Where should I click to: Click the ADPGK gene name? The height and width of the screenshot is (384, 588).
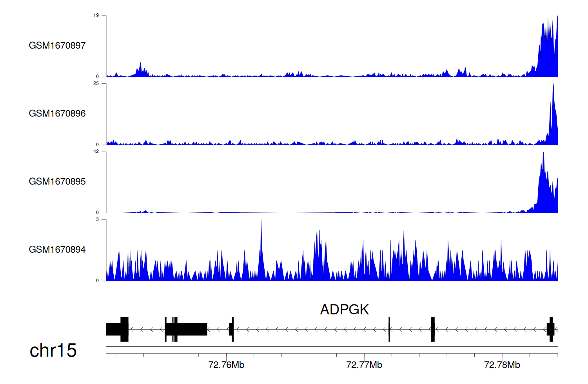tap(344, 310)
